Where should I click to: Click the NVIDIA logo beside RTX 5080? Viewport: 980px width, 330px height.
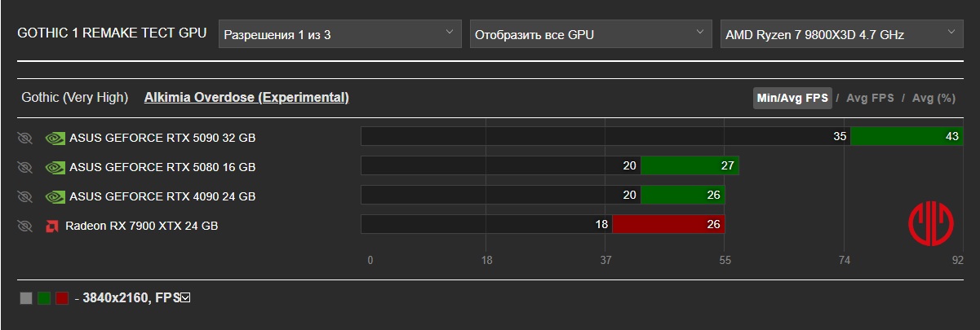point(55,167)
